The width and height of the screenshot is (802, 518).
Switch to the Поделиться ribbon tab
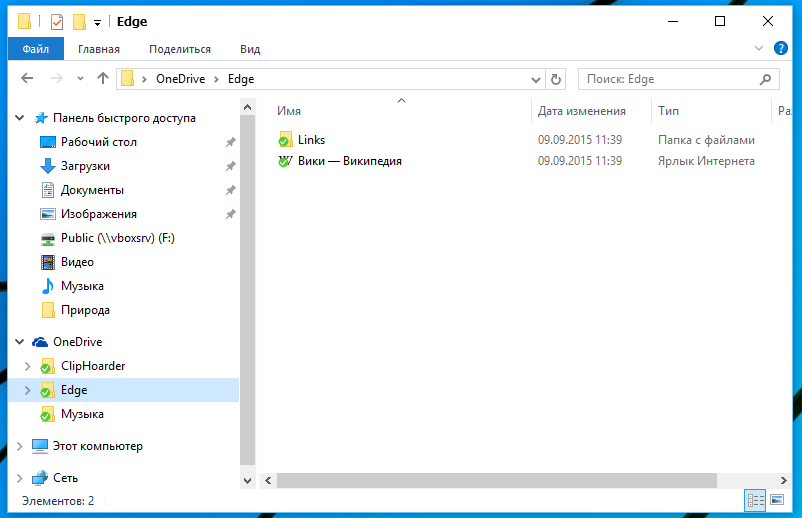tap(180, 49)
